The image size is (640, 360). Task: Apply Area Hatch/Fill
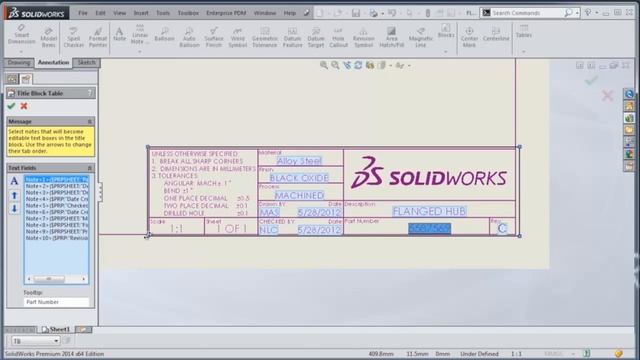point(391,38)
